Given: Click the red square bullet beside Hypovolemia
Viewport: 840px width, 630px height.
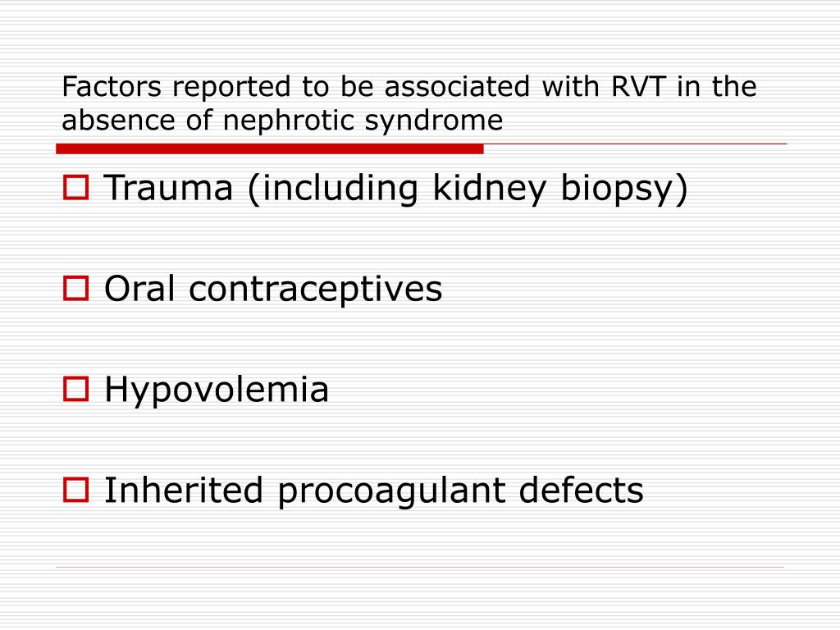Looking at the screenshot, I should pos(75,389).
